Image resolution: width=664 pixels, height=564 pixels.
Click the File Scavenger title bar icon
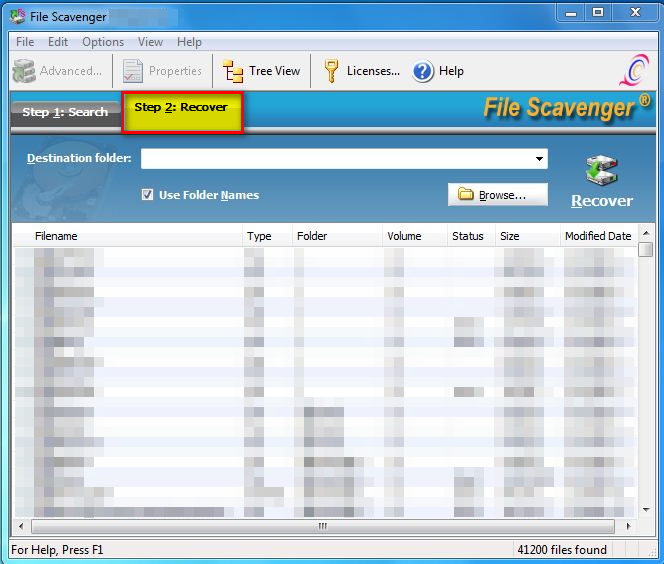click(18, 17)
